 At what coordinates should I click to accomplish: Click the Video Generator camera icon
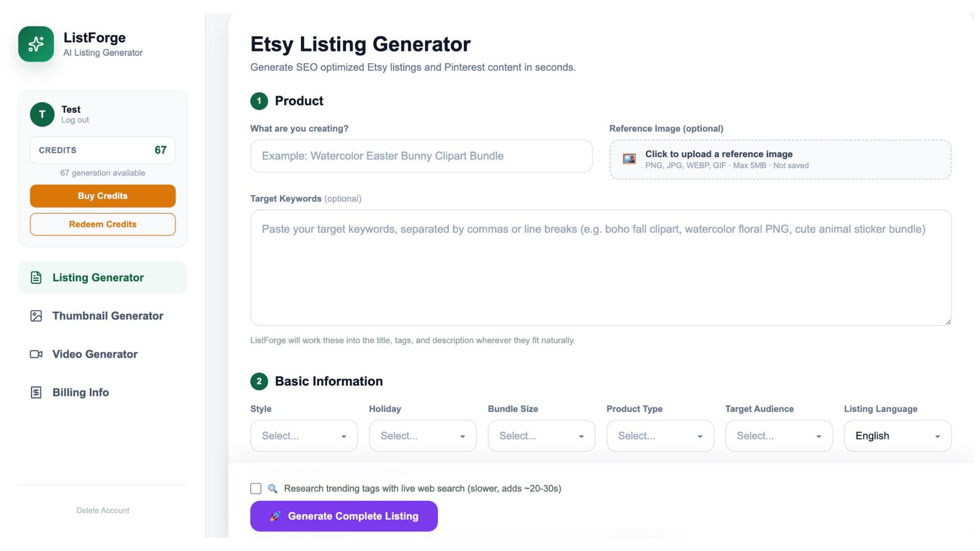tap(36, 354)
